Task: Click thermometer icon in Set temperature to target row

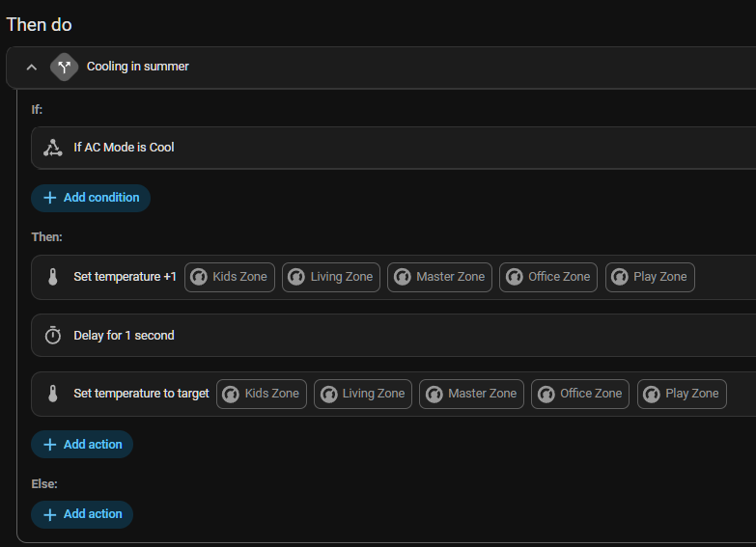Action: (x=53, y=394)
